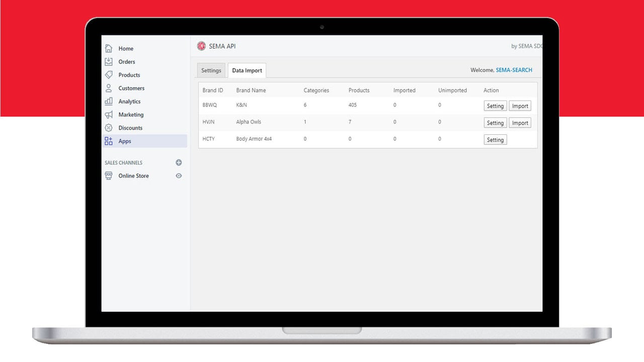The width and height of the screenshot is (644, 362).
Task: Switch to the Settings tab
Action: tap(211, 70)
